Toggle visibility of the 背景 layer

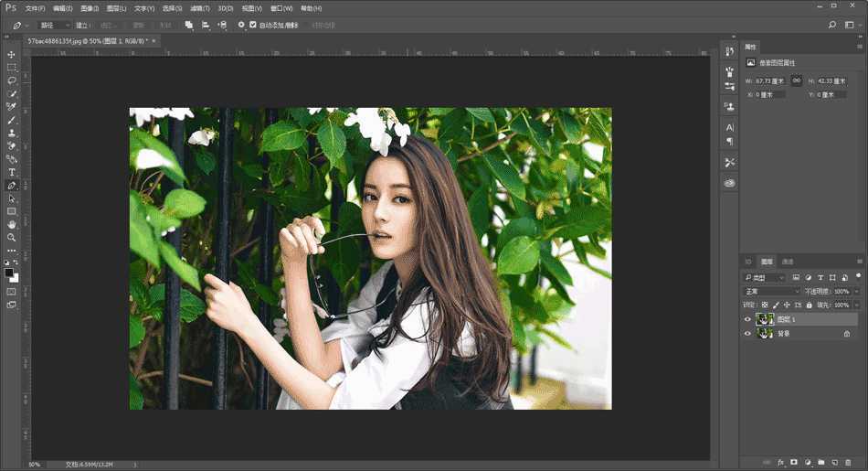click(747, 334)
